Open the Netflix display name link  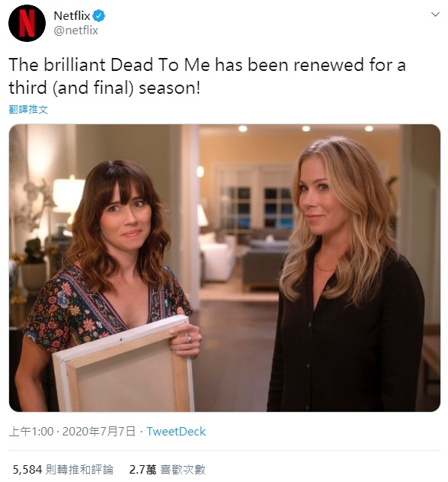[72, 16]
